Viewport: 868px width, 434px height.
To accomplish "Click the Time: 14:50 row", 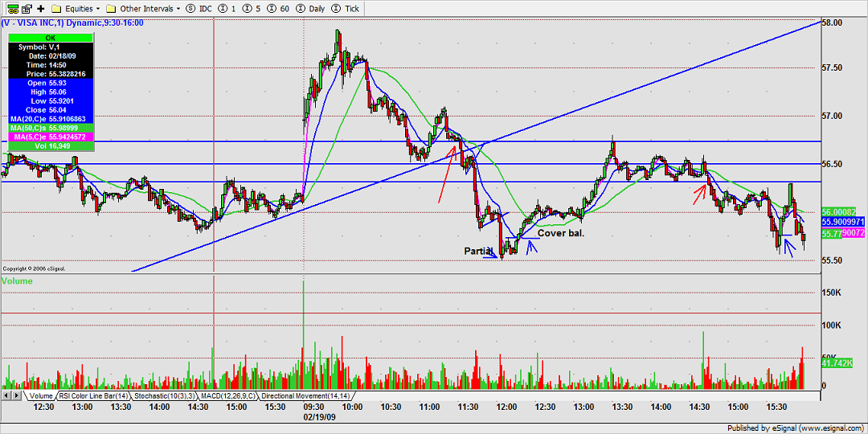I will click(x=51, y=65).
